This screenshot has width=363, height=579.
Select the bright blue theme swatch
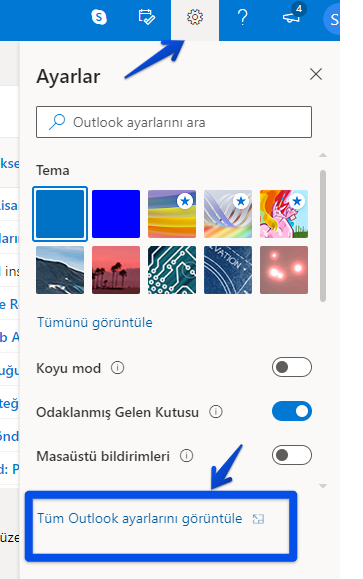[116, 214]
